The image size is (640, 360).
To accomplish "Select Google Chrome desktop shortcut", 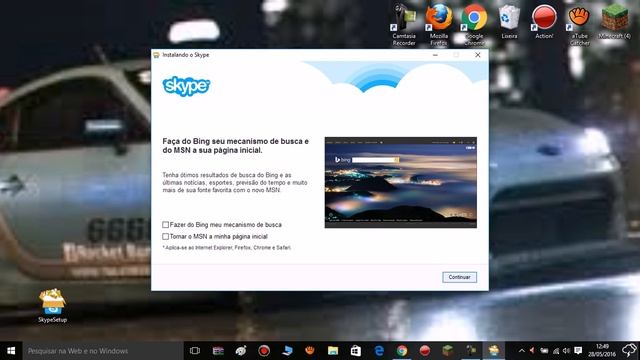I will point(474,24).
